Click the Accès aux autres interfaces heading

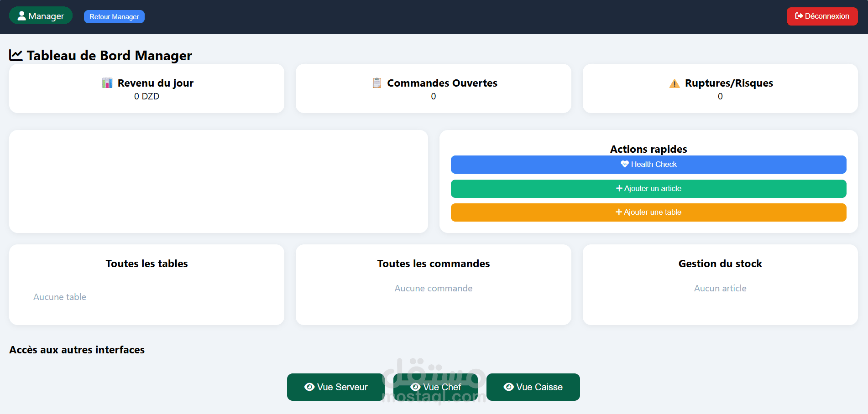(77, 350)
